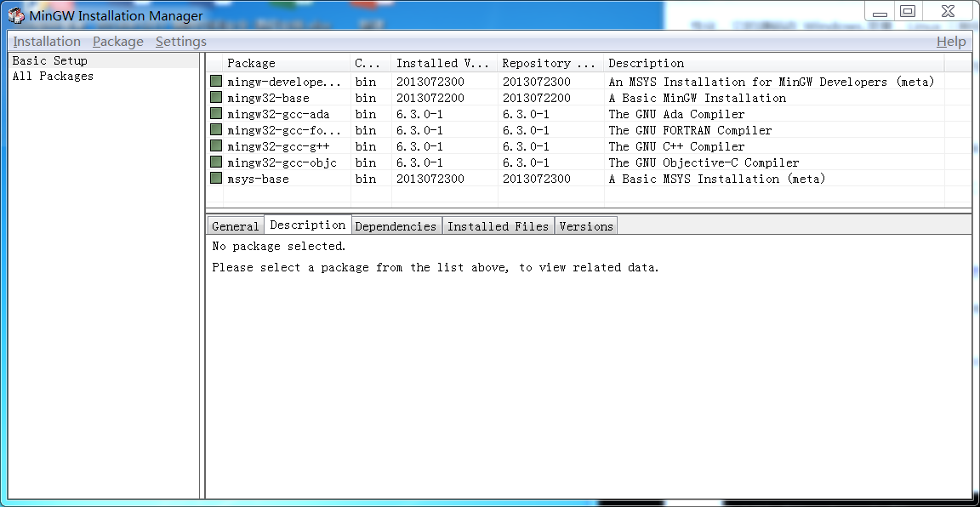
Task: Toggle mingw32-gcc-g++ package checkbox
Action: point(215,146)
